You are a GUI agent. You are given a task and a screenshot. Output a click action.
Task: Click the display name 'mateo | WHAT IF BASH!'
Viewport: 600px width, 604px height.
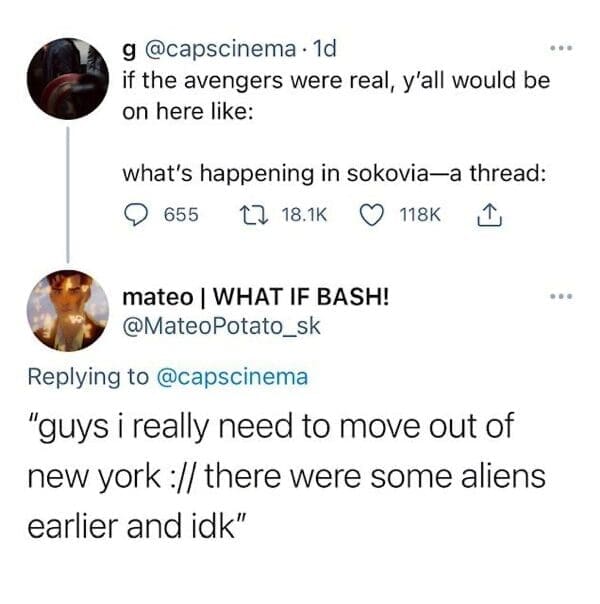[256, 297]
